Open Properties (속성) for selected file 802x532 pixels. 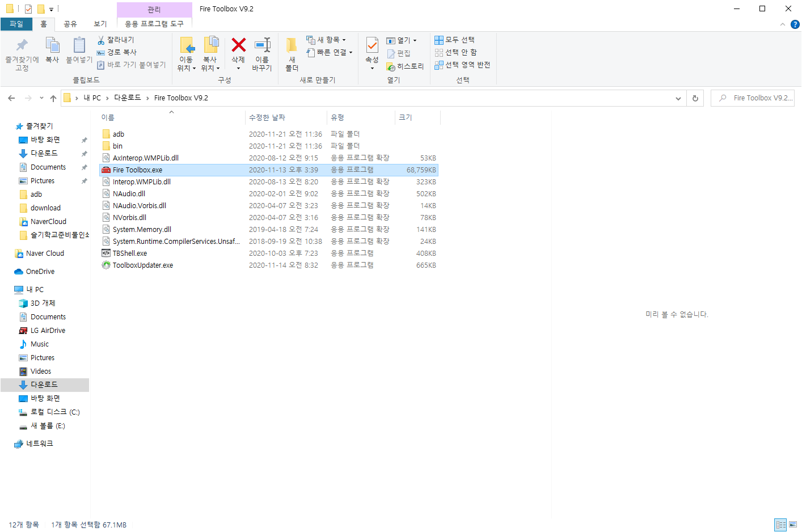click(x=372, y=53)
